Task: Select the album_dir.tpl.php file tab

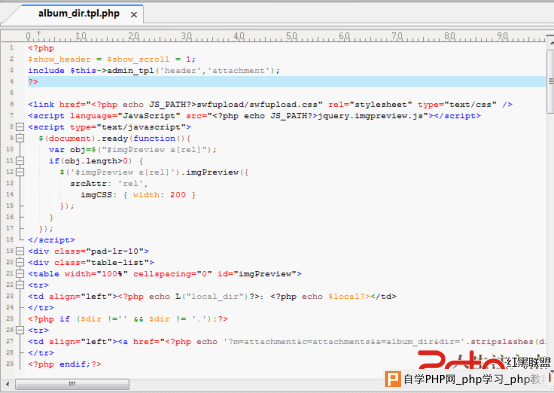Action: click(x=79, y=13)
